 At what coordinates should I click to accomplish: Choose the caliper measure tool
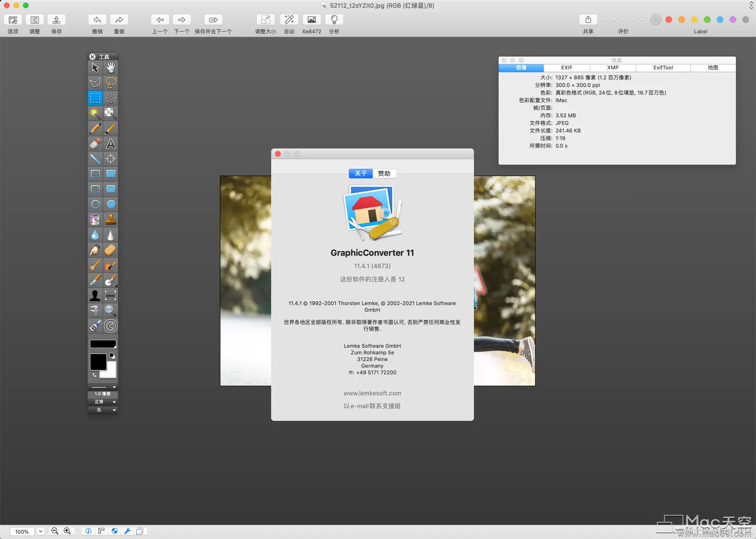tap(95, 311)
